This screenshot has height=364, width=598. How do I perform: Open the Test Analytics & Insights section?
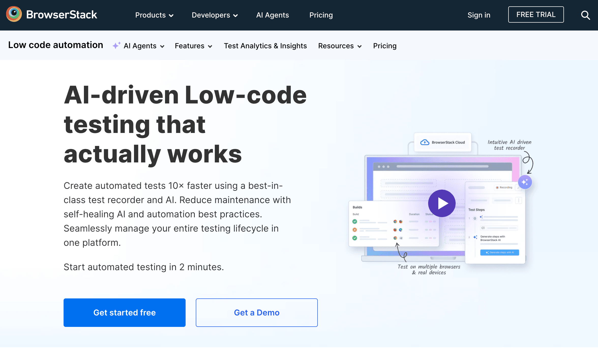pos(265,46)
